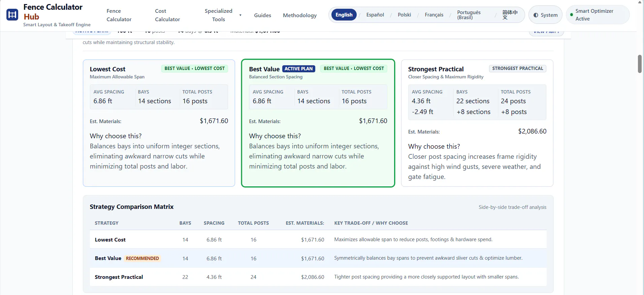Select the Lowest Cost plan card
The height and width of the screenshot is (295, 644).
click(159, 123)
